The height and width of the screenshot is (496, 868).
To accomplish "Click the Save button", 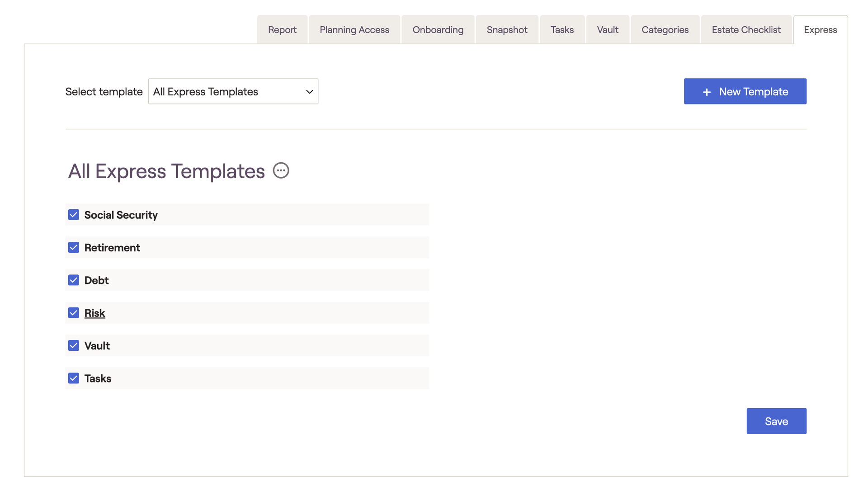I will coord(776,421).
